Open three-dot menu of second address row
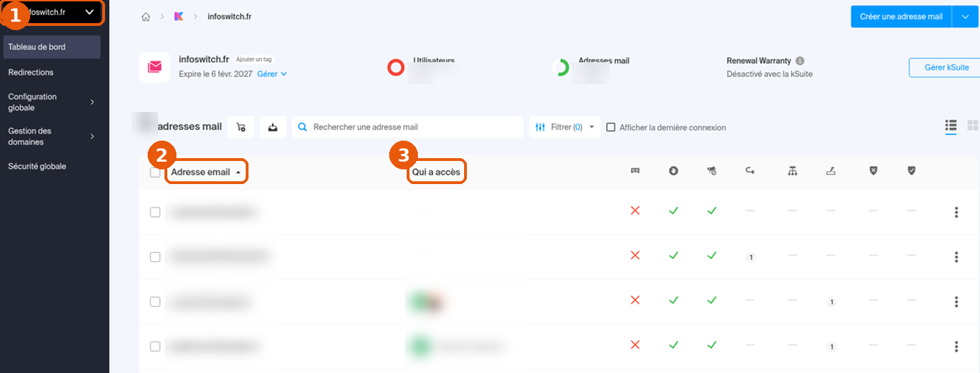This screenshot has width=980, height=373. pyautogui.click(x=956, y=257)
